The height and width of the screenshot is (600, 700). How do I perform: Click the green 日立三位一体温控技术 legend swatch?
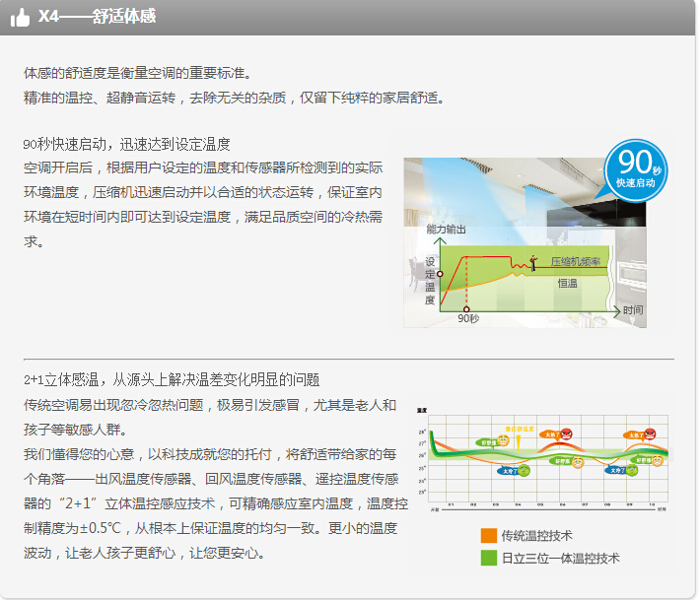tap(489, 558)
